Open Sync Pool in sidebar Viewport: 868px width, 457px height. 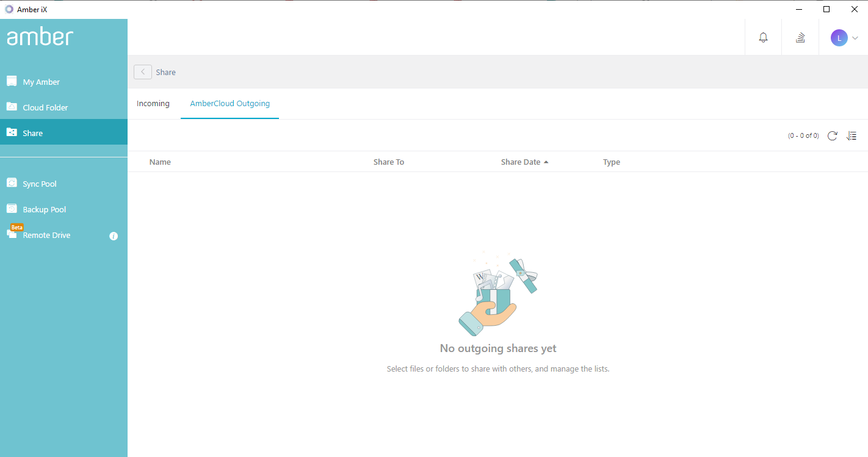click(x=63, y=184)
